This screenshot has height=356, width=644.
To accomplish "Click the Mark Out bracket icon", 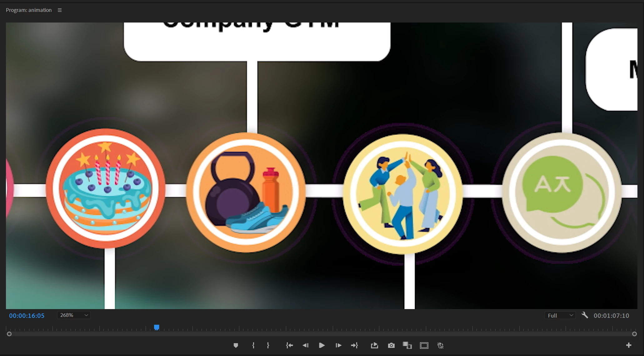I will (x=268, y=345).
